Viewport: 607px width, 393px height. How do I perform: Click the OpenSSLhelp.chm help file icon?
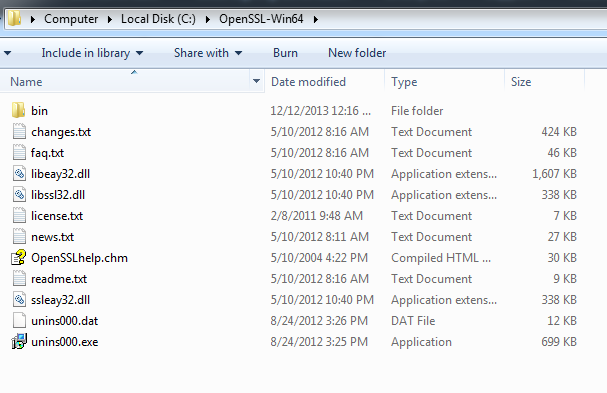click(19, 257)
